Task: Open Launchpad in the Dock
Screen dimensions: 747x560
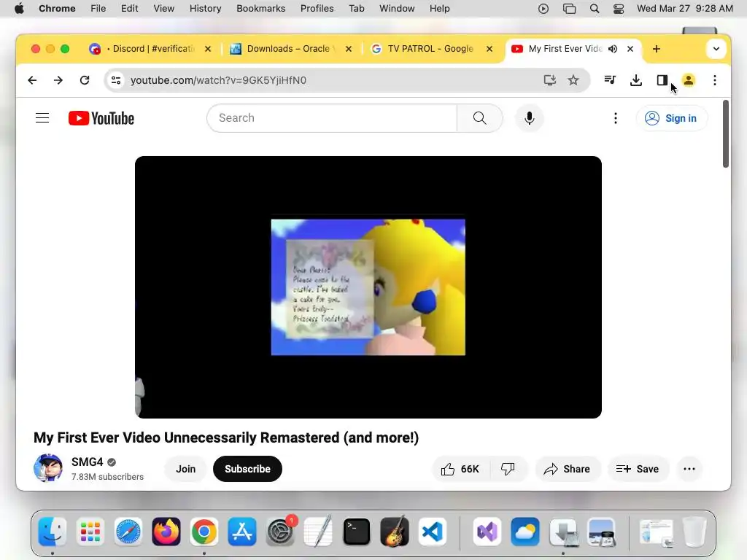Action: coord(90,532)
